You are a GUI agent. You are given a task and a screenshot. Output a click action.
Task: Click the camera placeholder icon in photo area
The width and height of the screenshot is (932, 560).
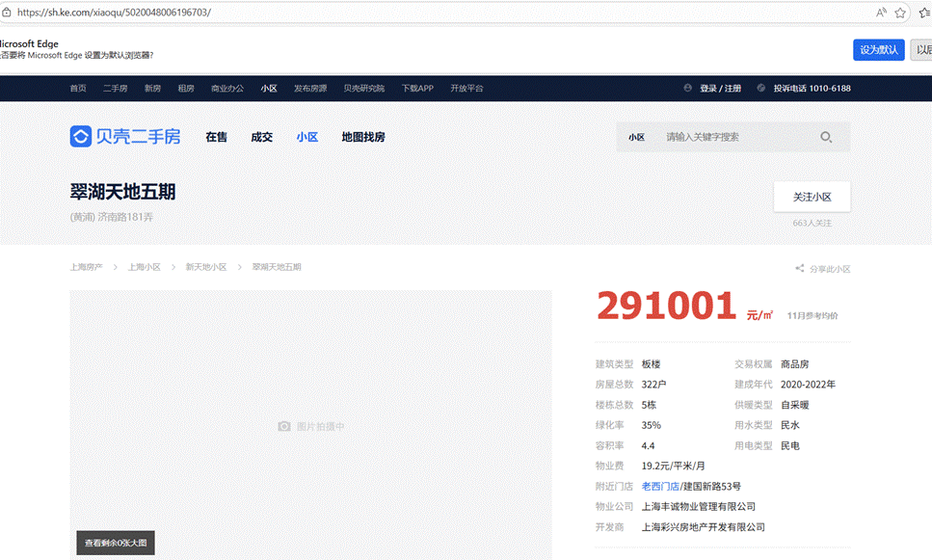(284, 426)
